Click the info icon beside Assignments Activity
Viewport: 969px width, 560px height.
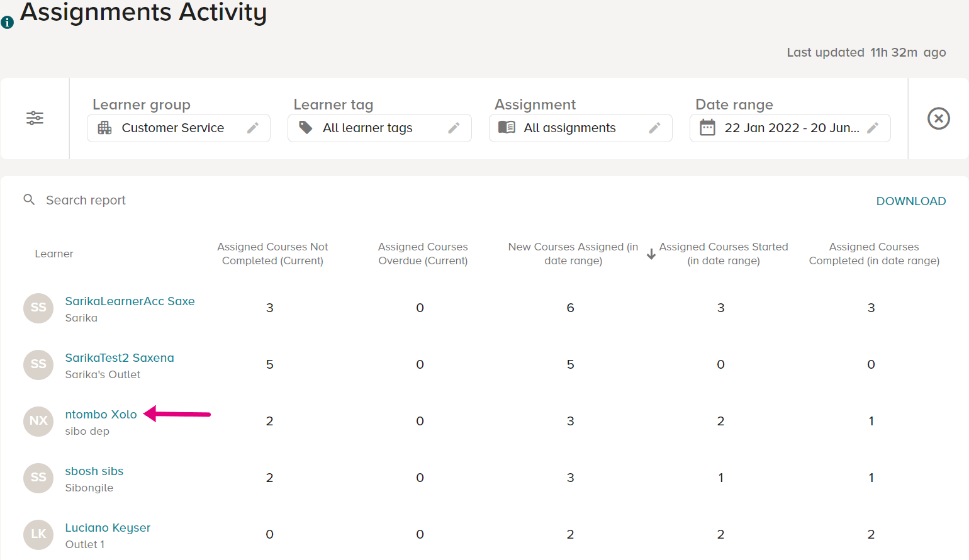click(8, 23)
